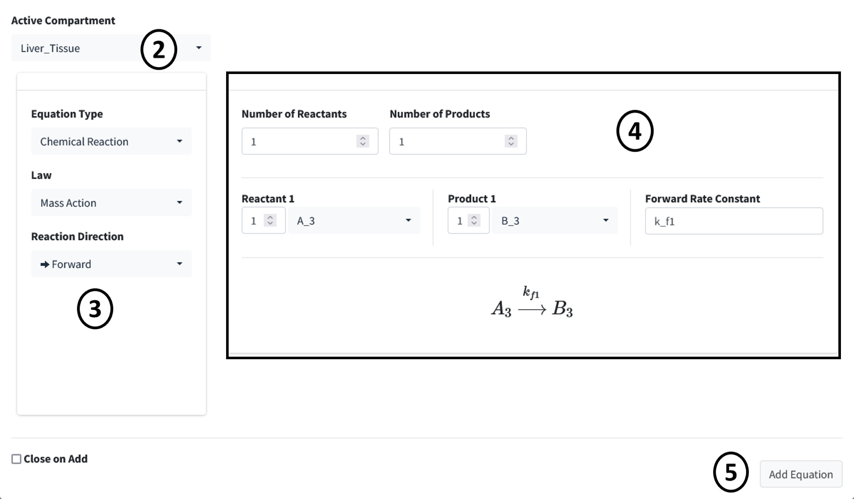Open the Active Compartment dropdown showing Liver_Tissue

(x=111, y=48)
